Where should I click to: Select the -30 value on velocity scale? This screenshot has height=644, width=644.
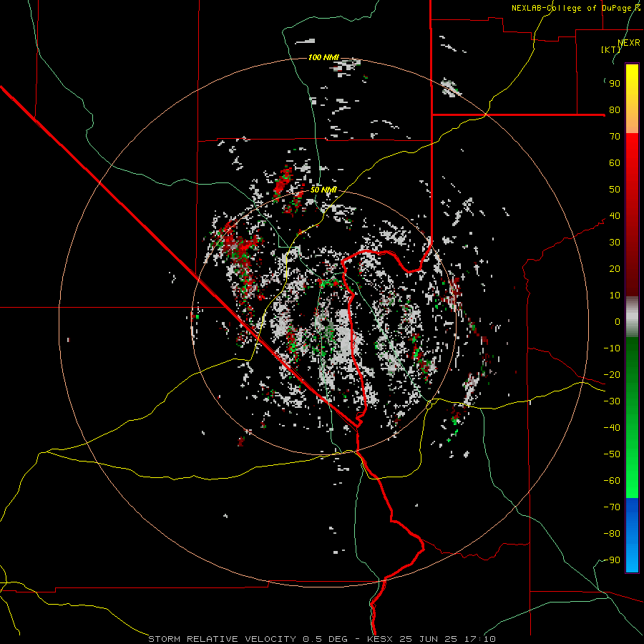pyautogui.click(x=612, y=401)
